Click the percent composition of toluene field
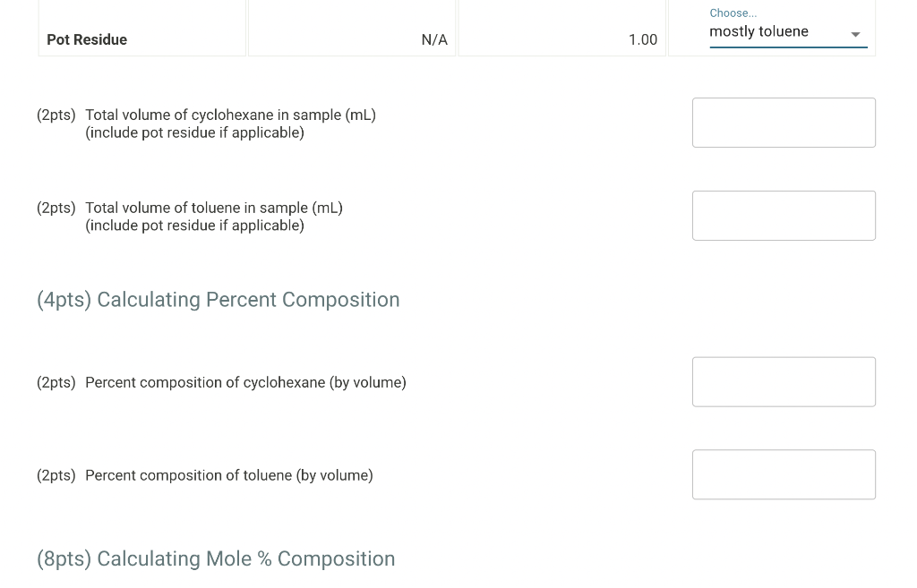The image size is (917, 588). coord(784,474)
